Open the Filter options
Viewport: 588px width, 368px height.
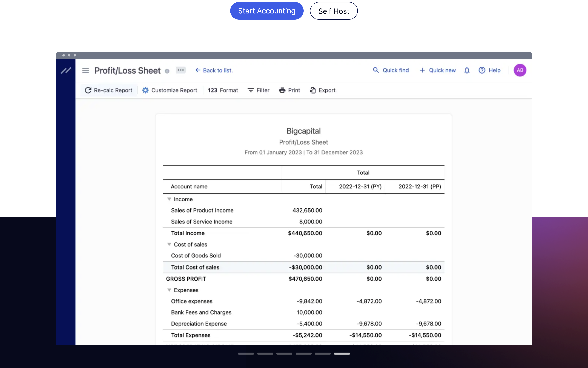[x=258, y=90]
